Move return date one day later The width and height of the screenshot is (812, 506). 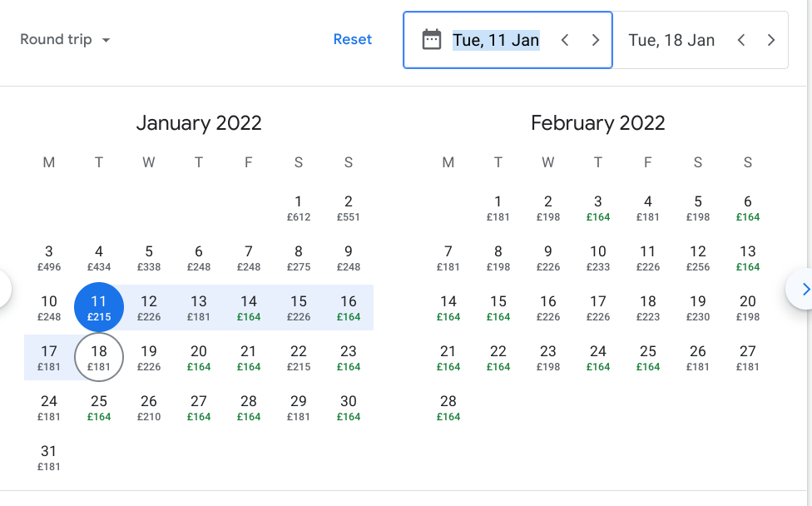[x=771, y=39]
